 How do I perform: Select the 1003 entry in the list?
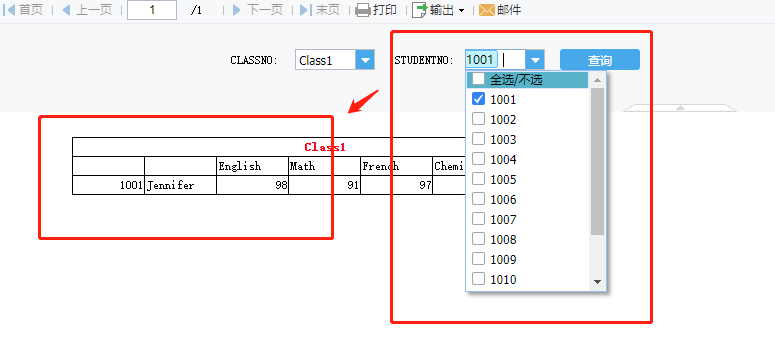[x=503, y=139]
